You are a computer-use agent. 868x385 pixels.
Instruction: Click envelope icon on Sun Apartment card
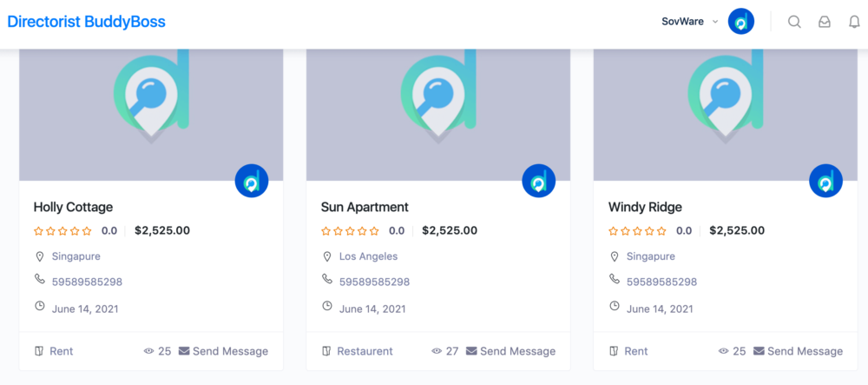click(471, 351)
